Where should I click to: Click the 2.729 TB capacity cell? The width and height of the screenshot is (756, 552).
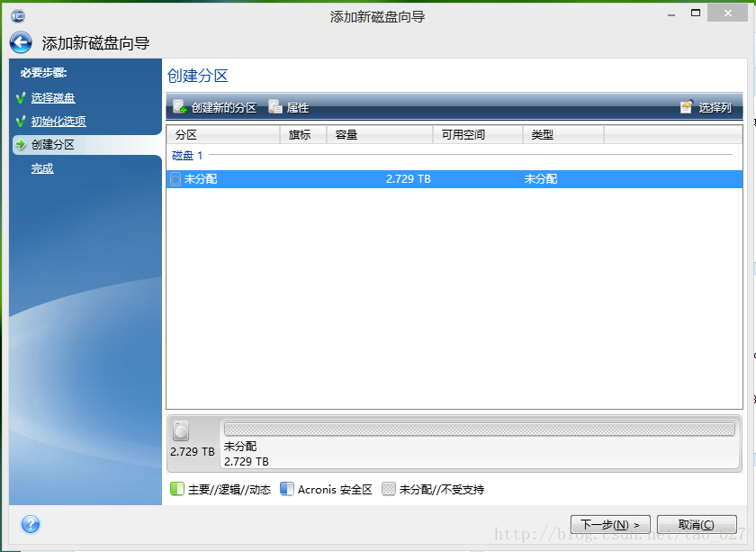(x=408, y=179)
